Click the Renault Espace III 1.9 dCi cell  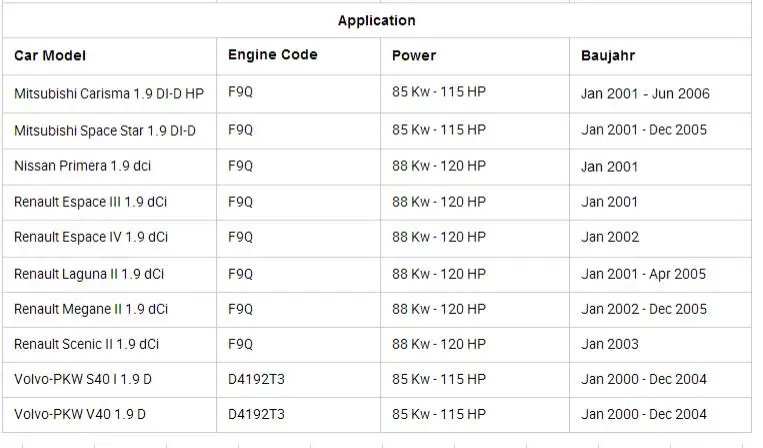click(x=109, y=202)
